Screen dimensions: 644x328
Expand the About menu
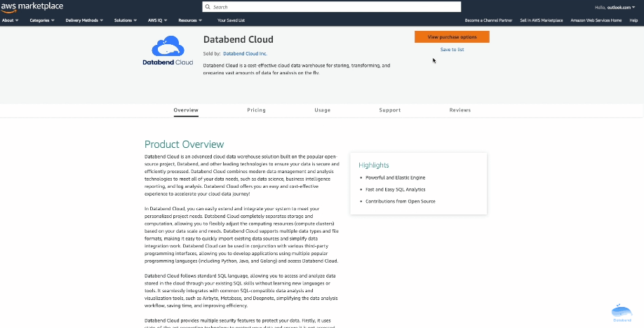[11, 20]
